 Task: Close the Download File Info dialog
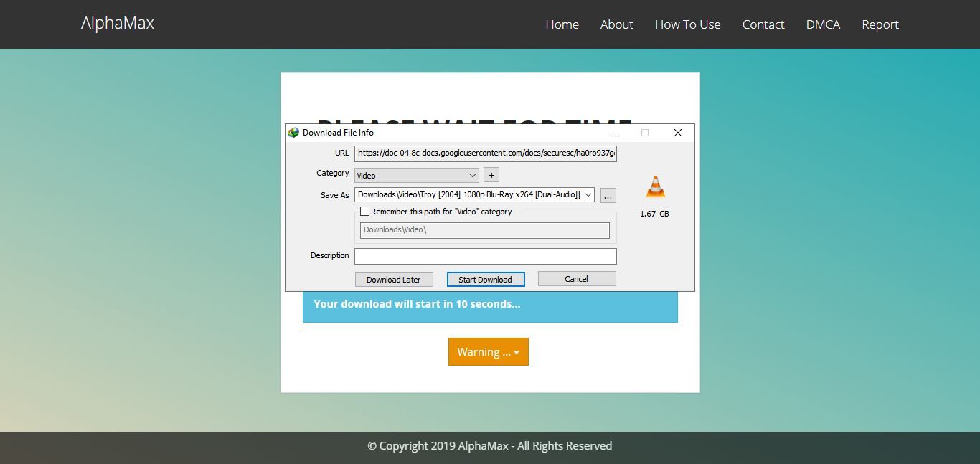[677, 133]
